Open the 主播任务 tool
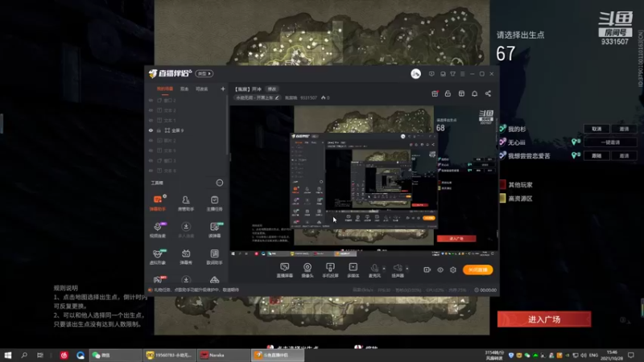This screenshot has width=644, height=362. (214, 203)
